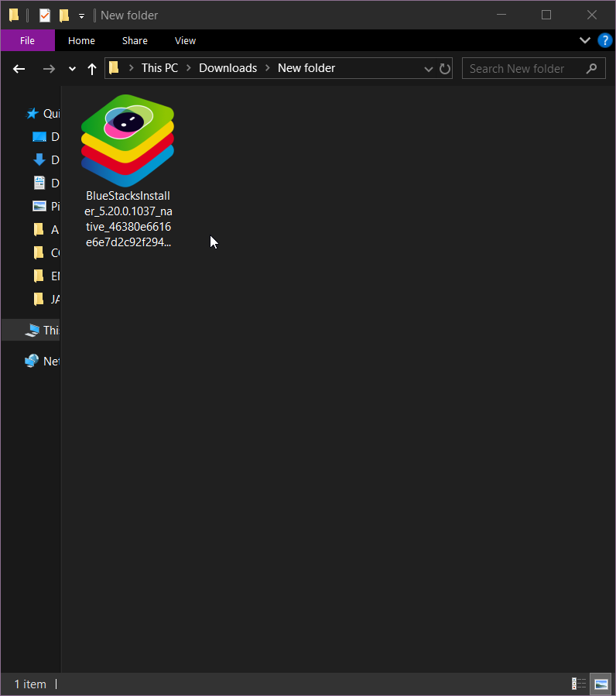
Task: Select Network in sidebar
Action: tap(42, 362)
